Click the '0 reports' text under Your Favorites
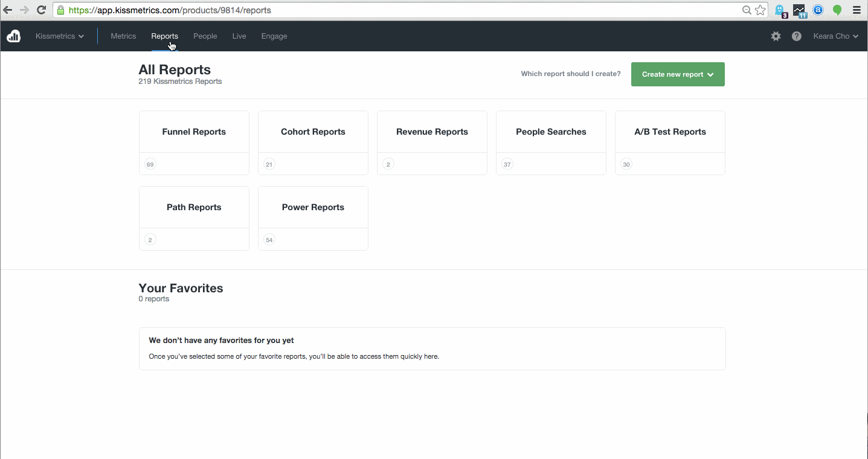 click(x=153, y=299)
